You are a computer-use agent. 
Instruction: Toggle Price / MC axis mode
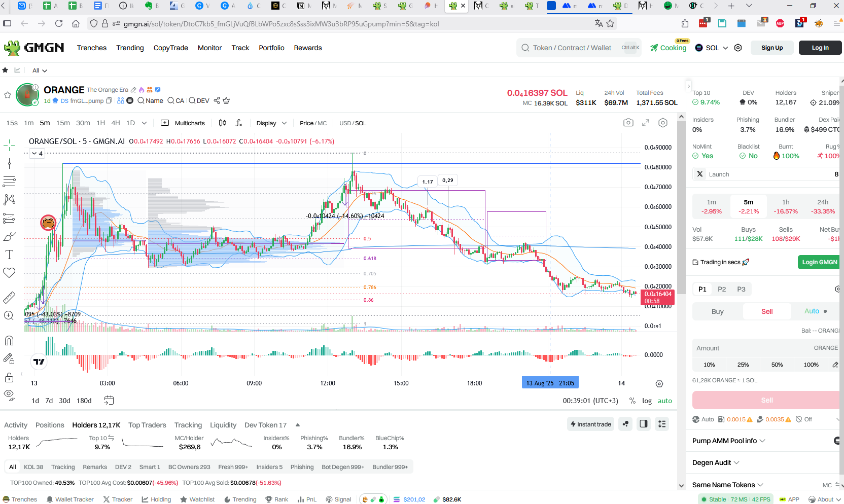pyautogui.click(x=313, y=123)
